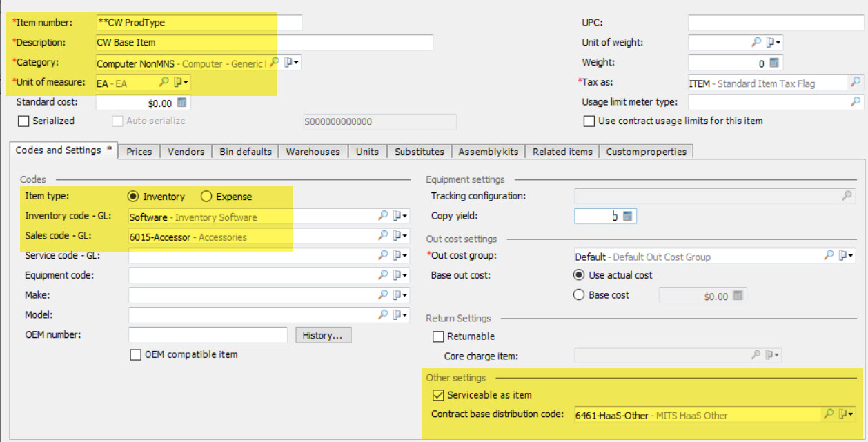This screenshot has width=868, height=442.
Task: Expand Make record dropdown arrow
Action: point(400,295)
